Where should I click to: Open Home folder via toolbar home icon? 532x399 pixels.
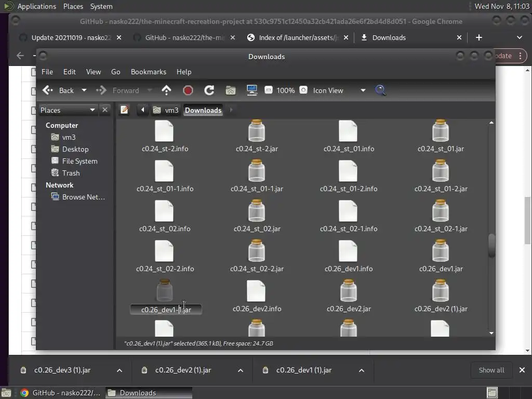point(231,90)
